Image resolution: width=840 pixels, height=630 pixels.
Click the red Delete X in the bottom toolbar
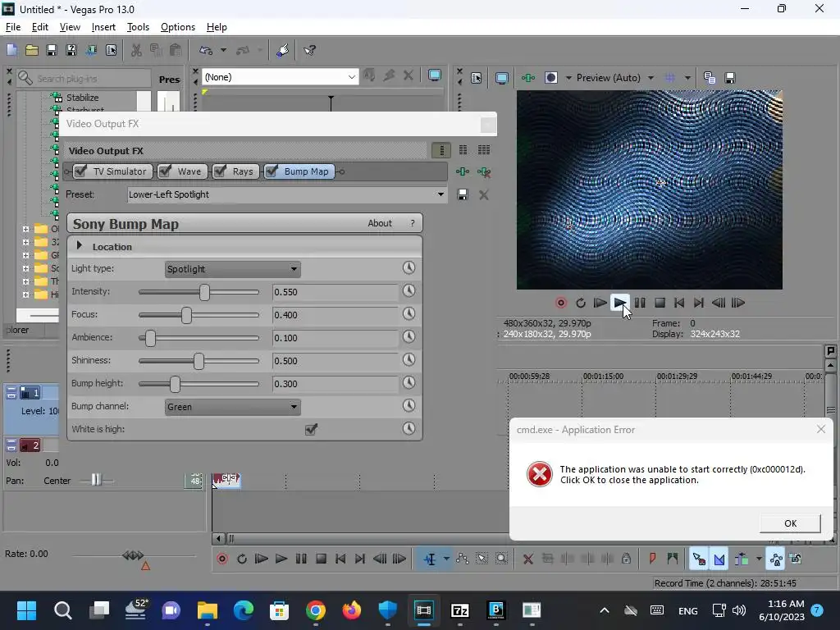tap(527, 559)
